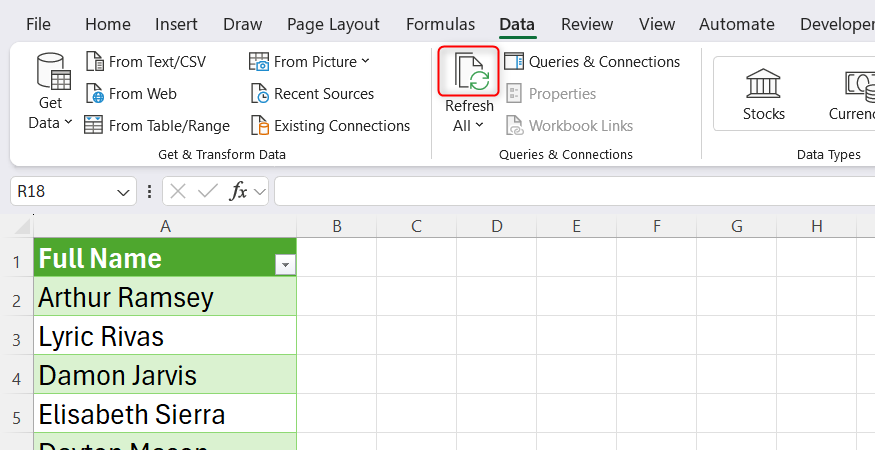Viewport: 875px width, 450px height.
Task: Click the Select All corner triangle
Action: tap(21, 226)
